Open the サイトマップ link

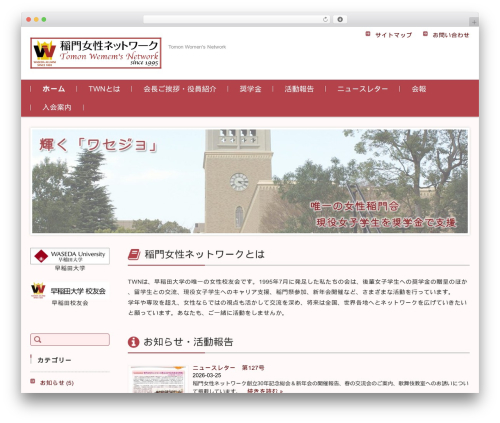(x=393, y=35)
